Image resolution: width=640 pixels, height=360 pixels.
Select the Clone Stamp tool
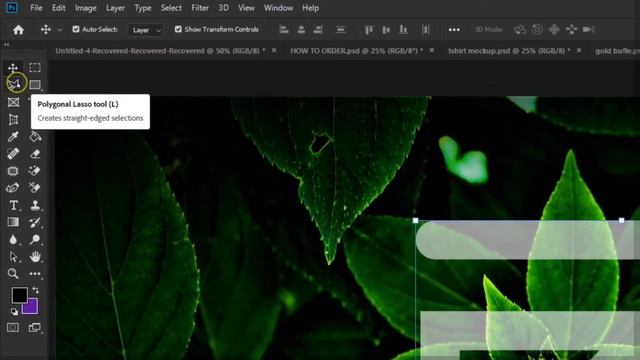(x=35, y=205)
